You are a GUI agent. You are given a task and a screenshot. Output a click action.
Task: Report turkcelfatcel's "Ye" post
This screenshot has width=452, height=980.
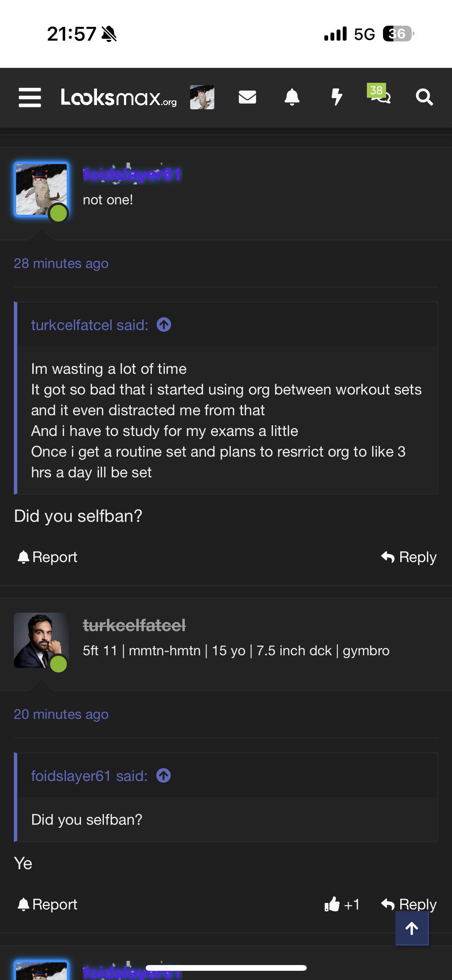[48, 904]
